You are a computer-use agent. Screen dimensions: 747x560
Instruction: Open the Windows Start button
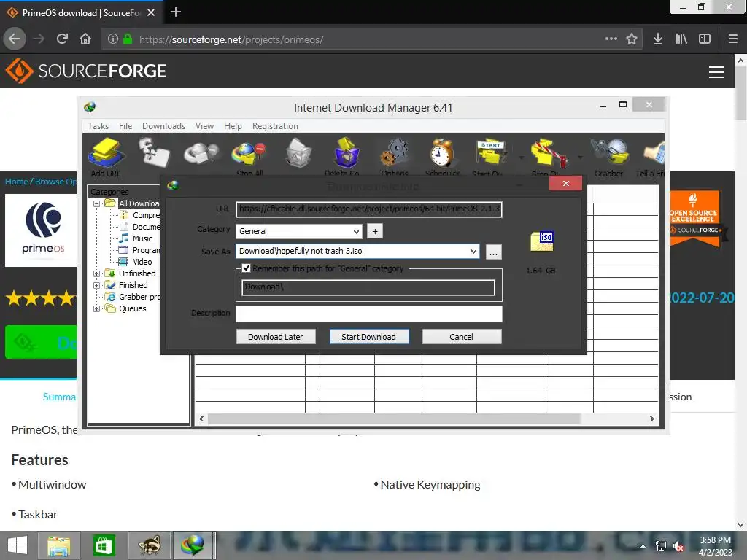(18, 545)
